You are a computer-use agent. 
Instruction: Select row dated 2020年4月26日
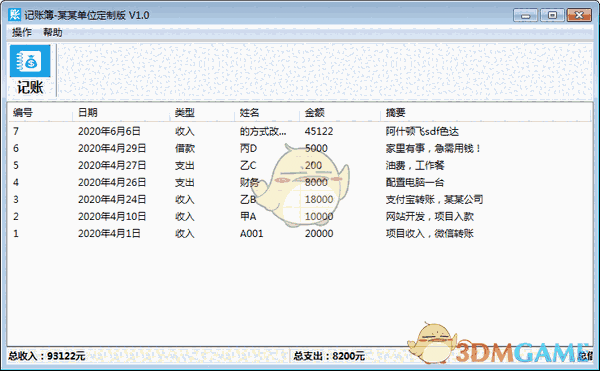(x=300, y=182)
